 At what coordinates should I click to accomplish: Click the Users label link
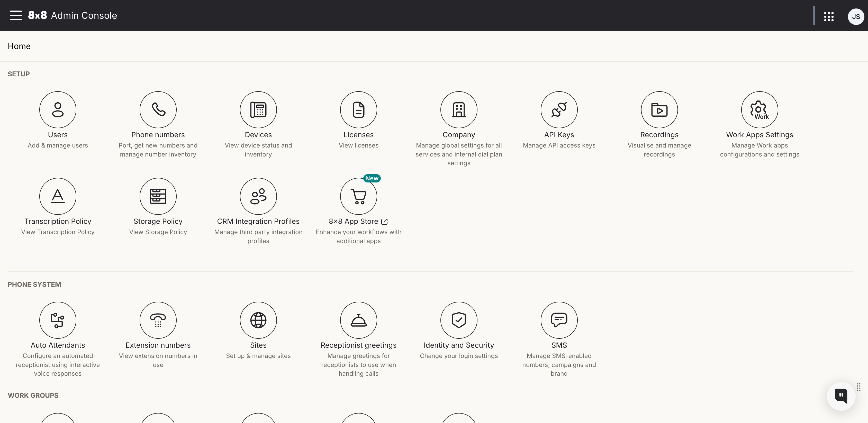click(58, 135)
